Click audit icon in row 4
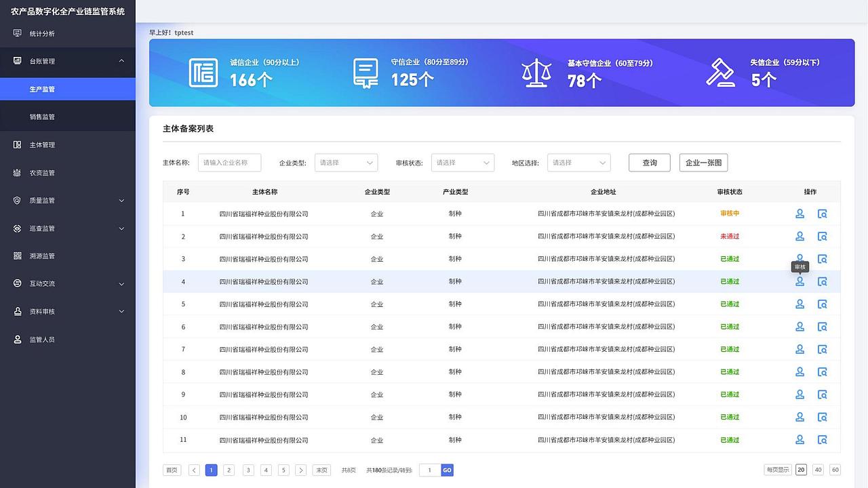Image resolution: width=868 pixels, height=488 pixels. click(x=800, y=282)
